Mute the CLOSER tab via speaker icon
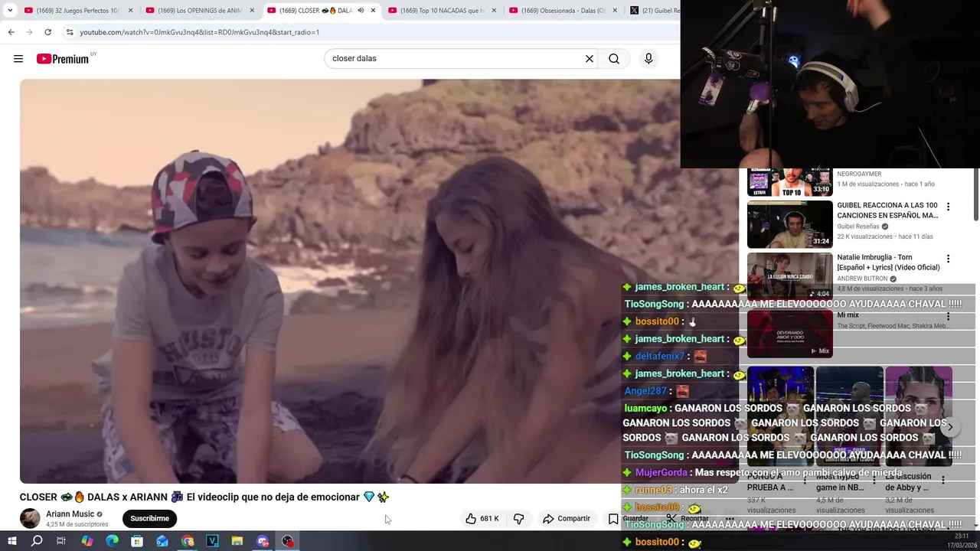The image size is (980, 551). [361, 11]
